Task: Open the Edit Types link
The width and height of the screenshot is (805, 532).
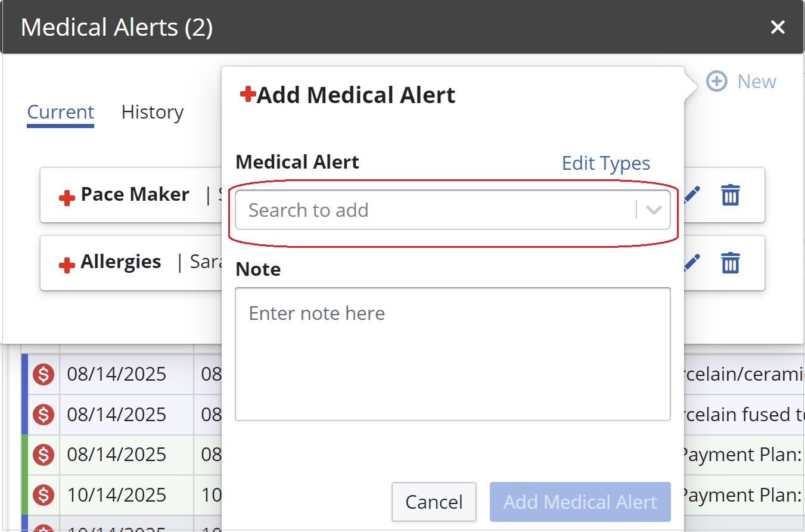Action: (x=605, y=163)
